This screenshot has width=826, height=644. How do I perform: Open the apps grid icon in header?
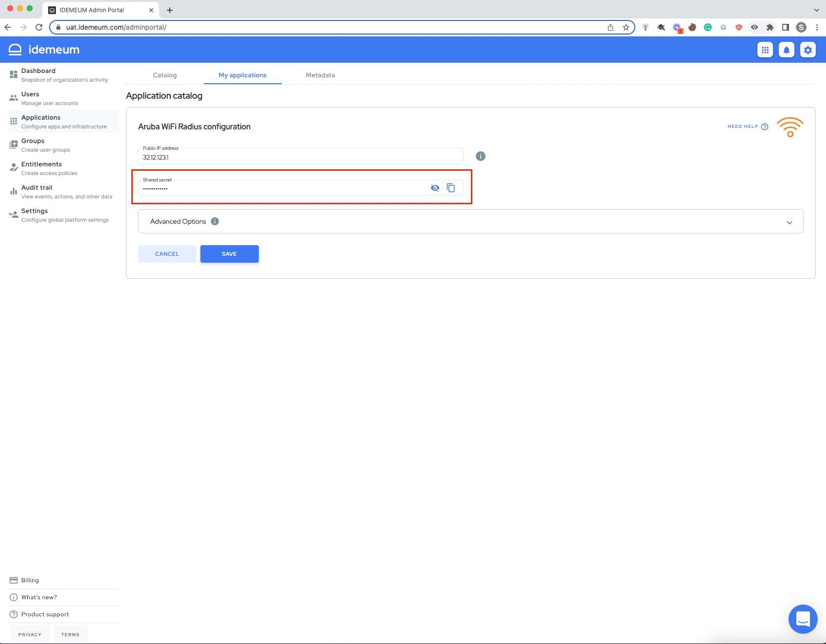(x=765, y=50)
